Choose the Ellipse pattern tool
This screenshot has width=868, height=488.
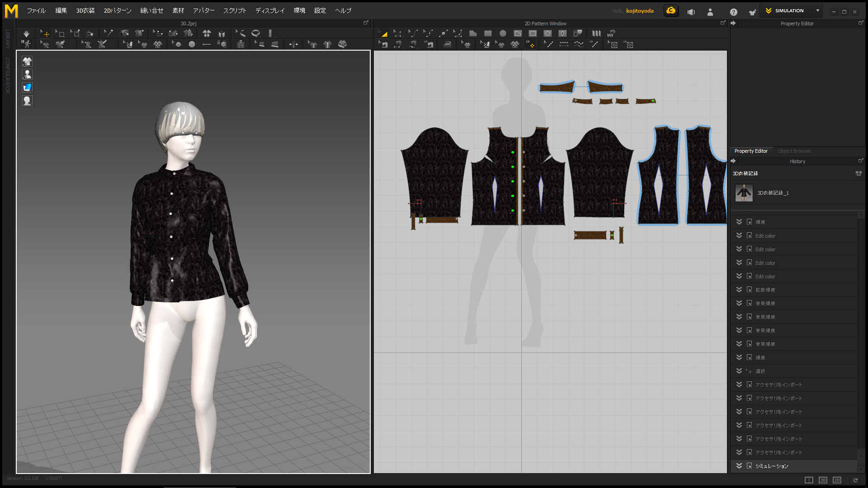pyautogui.click(x=503, y=33)
